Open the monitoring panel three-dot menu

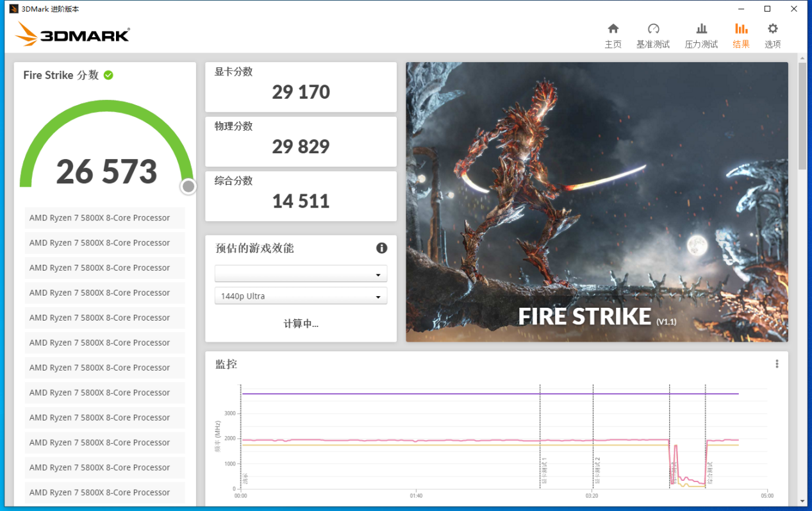coord(777,364)
